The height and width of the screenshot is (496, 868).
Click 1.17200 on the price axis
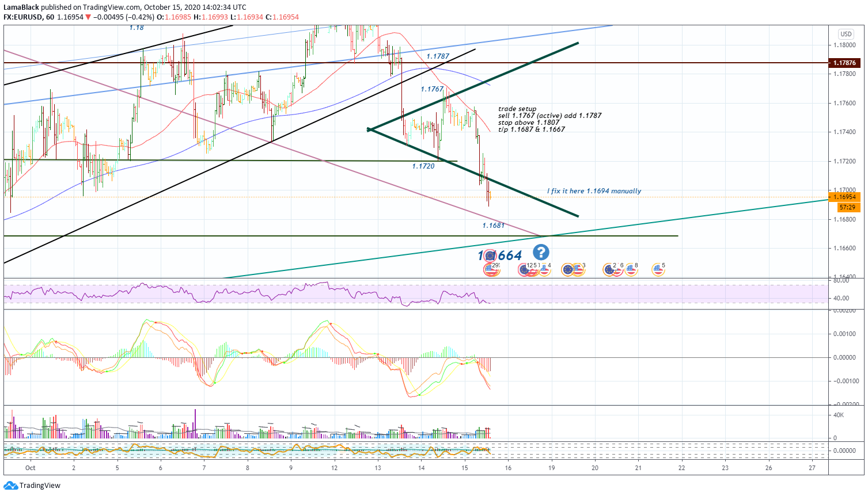click(844, 161)
